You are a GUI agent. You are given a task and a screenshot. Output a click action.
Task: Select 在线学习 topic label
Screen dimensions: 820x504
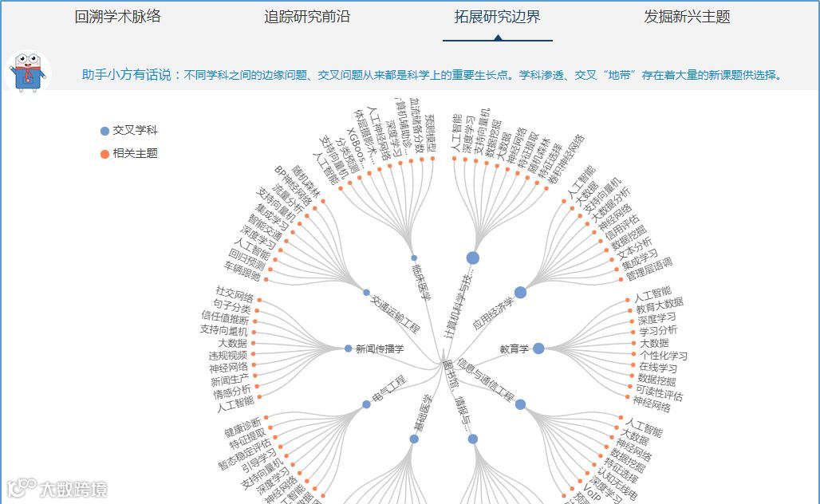pos(658,368)
